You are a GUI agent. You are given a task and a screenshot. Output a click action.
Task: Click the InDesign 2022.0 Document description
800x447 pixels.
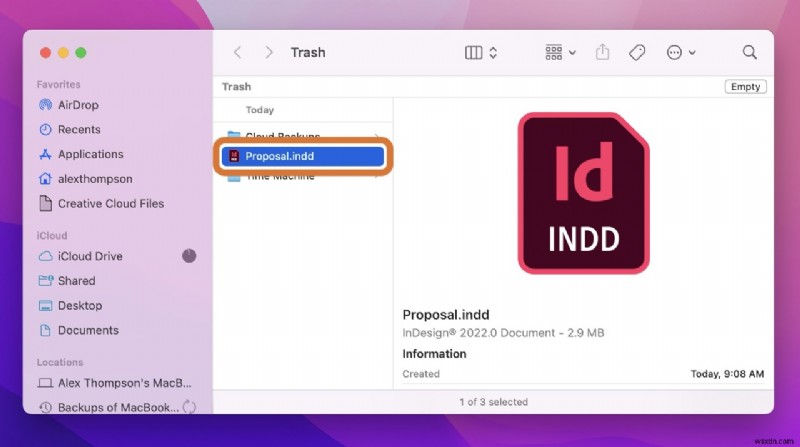pos(503,333)
